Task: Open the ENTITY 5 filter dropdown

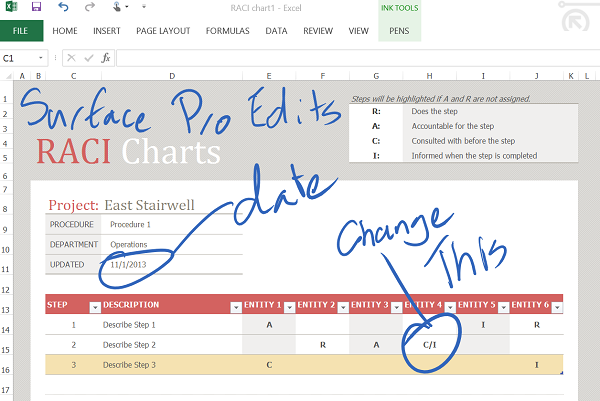Action: (x=504, y=307)
